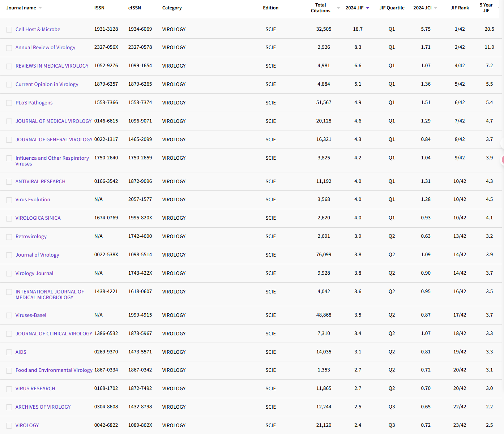Image resolution: width=504 pixels, height=434 pixels.
Task: Open AIDS journal link
Action: [x=21, y=352]
